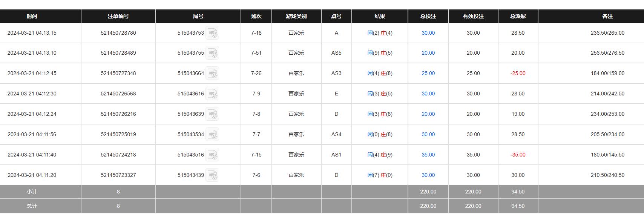The image size is (644, 221).
Task: Play replay icon beside round 515043664
Action: (x=212, y=74)
